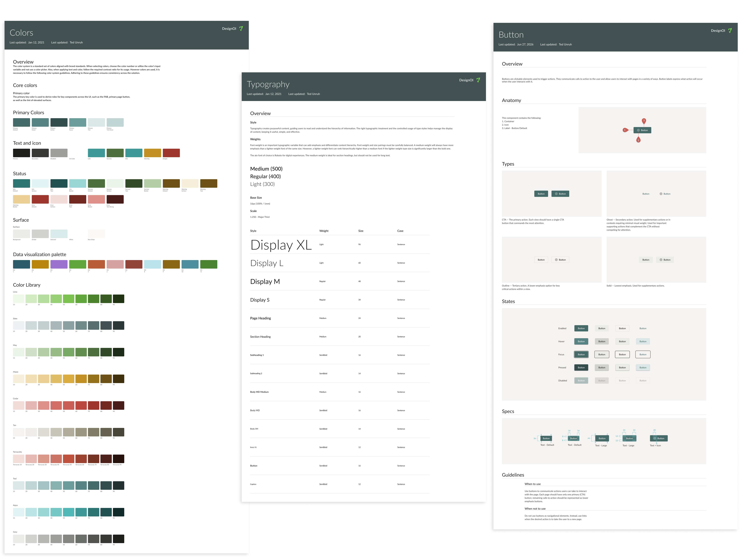Click the Ghost button with plus icon

coord(665,194)
